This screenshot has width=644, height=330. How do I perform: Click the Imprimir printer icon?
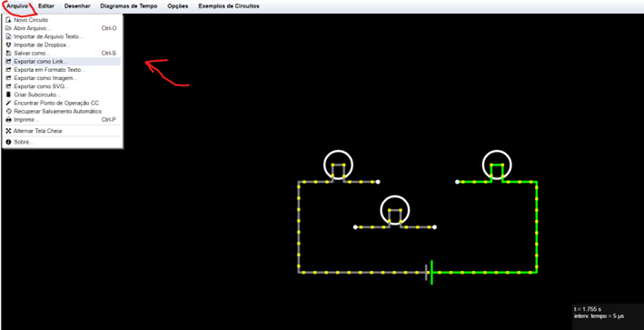pyautogui.click(x=8, y=120)
